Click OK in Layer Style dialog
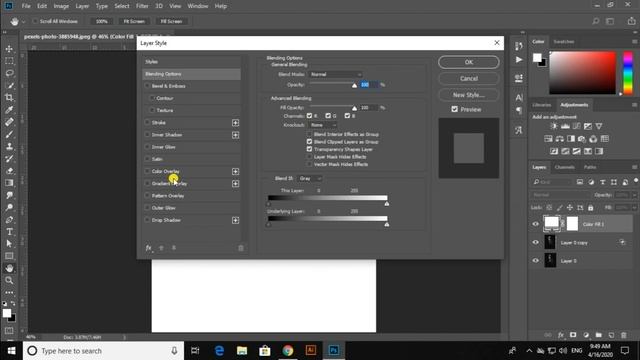Viewport: 640px width, 360px height. (469, 62)
